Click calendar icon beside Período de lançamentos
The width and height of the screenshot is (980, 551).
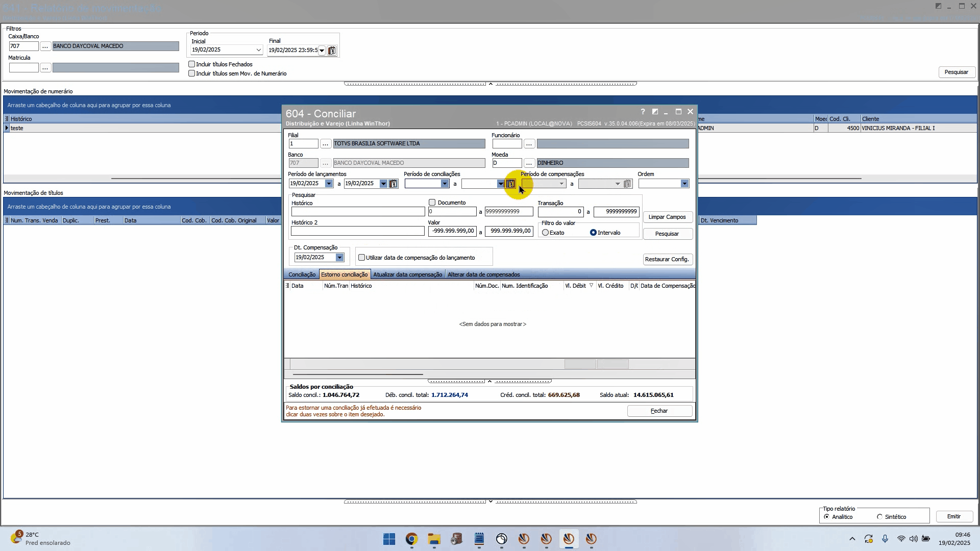pos(393,184)
